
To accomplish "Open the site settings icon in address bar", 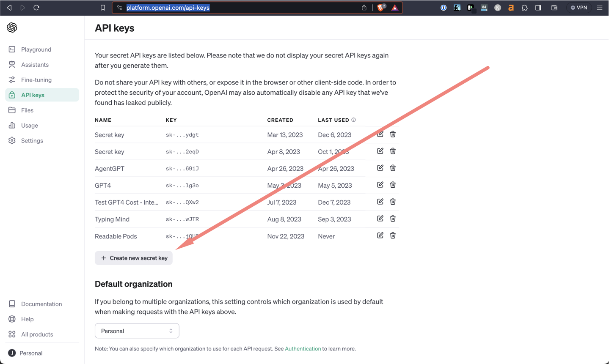I will [x=120, y=8].
